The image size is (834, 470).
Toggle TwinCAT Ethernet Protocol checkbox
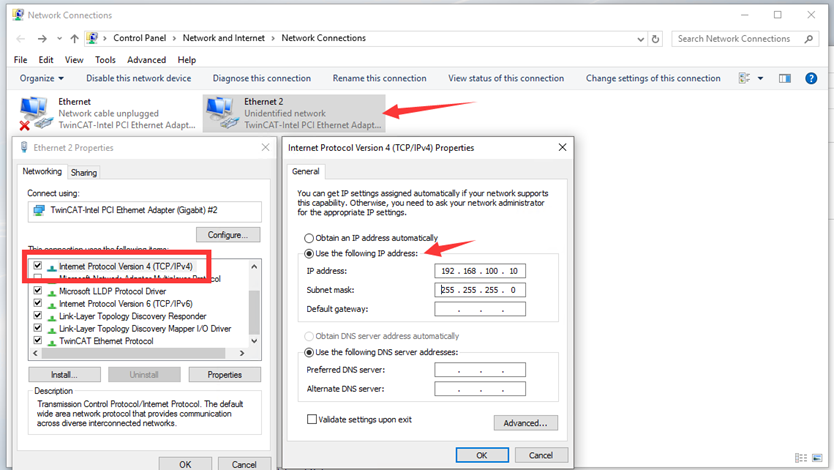click(38, 340)
